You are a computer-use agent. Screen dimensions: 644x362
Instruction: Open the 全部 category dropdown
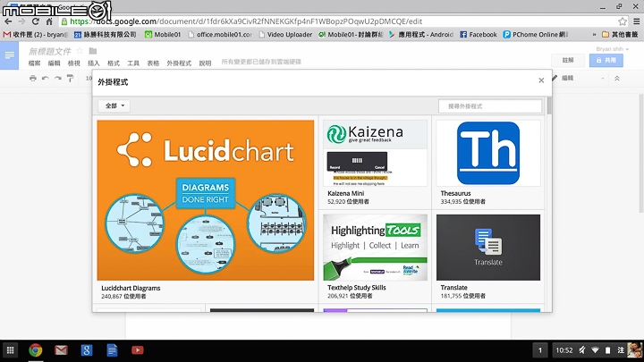pos(114,105)
